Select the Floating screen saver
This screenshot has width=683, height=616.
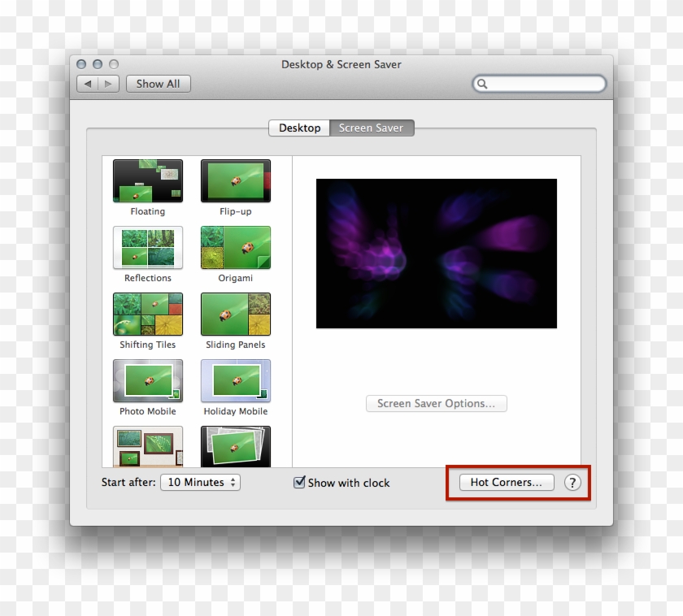[147, 180]
